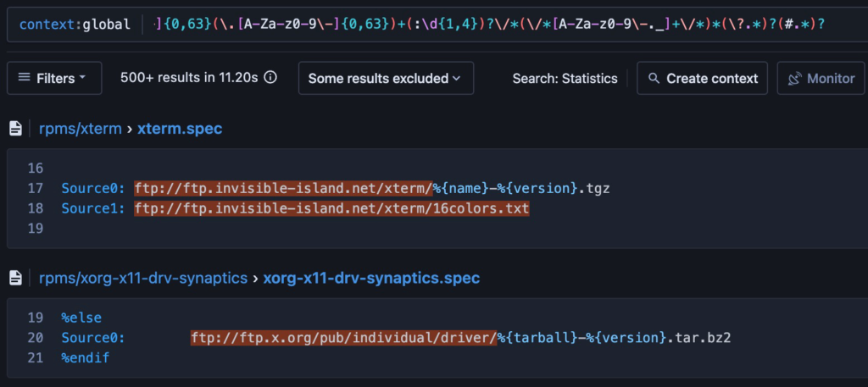Click the highlighted ftp.x.org driver URL match
This screenshot has width=868, height=387.
[x=343, y=338]
